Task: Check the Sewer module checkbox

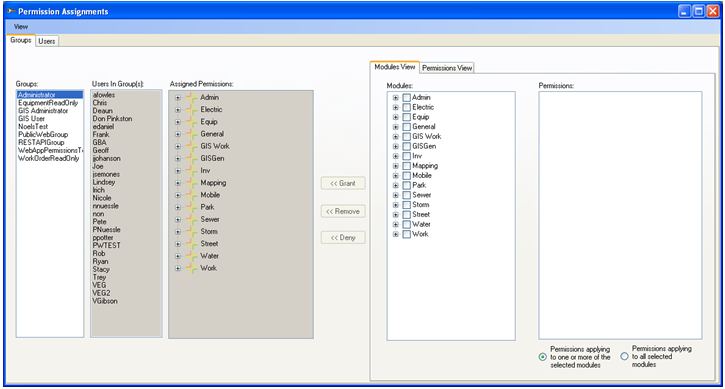Action: (x=406, y=195)
